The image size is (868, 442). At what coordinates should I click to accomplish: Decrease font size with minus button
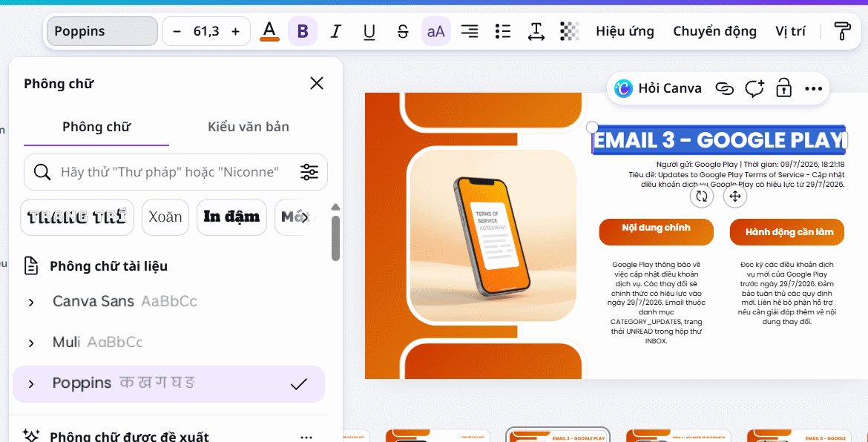coord(177,31)
